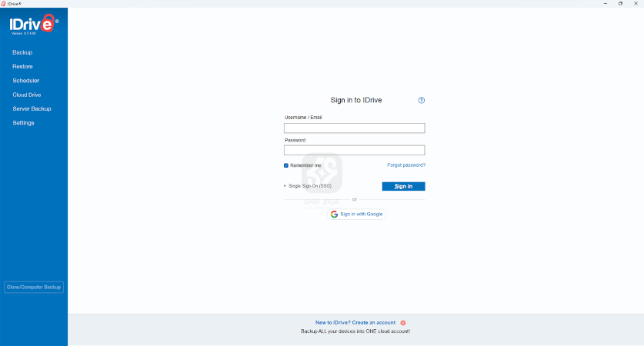
Task: Open the Backup section
Action: [x=22, y=52]
